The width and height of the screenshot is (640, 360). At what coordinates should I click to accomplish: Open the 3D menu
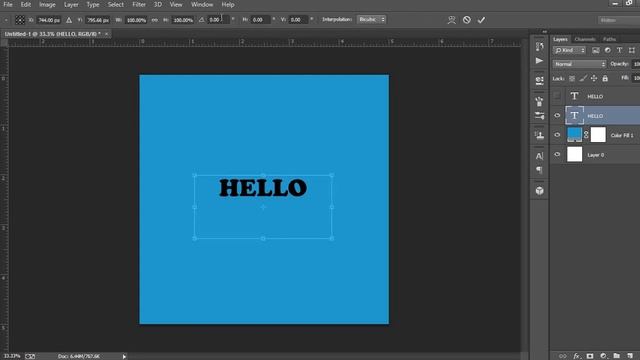(158, 5)
